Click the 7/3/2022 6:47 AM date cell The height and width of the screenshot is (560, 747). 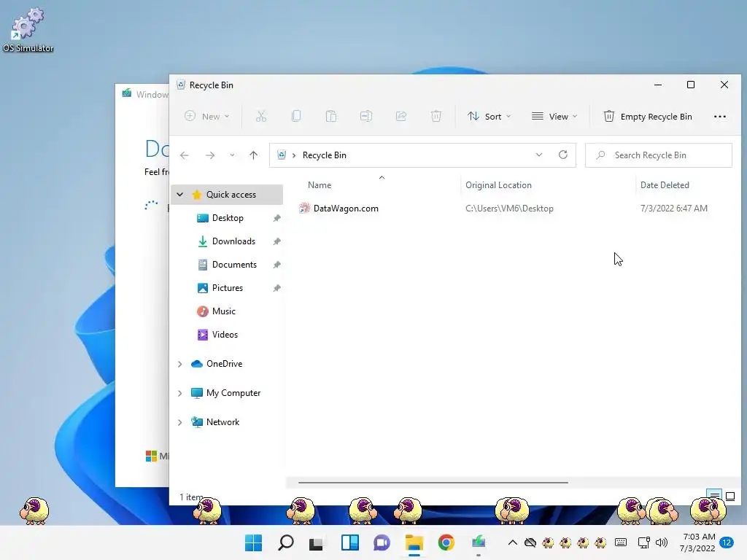point(673,208)
